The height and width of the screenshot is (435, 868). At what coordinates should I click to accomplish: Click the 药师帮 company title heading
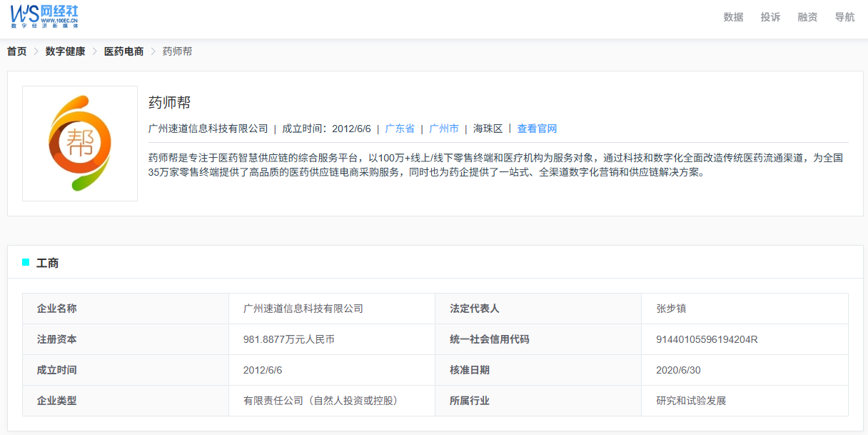tap(169, 102)
